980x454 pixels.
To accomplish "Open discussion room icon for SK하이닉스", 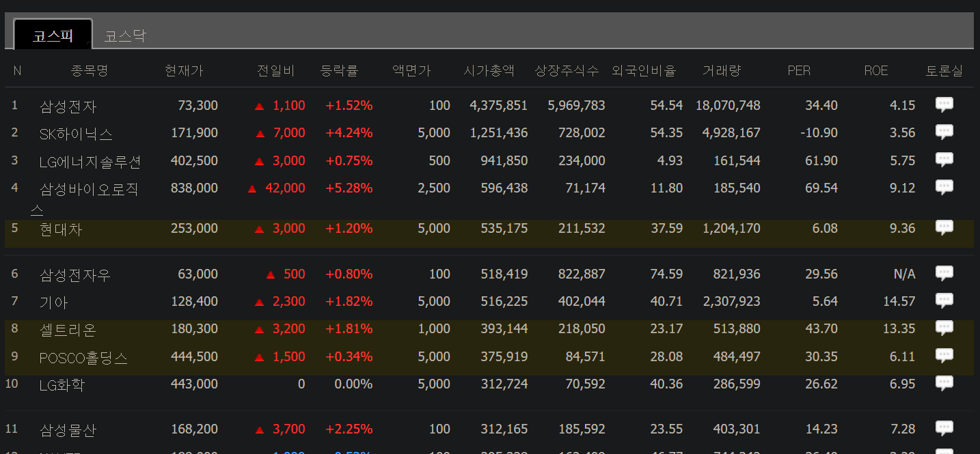I will [x=944, y=132].
